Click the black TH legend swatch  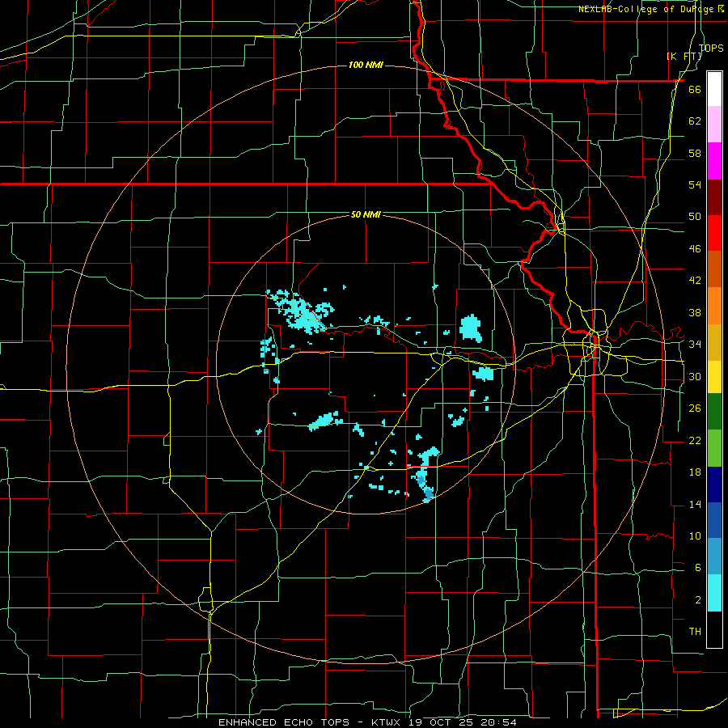click(x=714, y=629)
